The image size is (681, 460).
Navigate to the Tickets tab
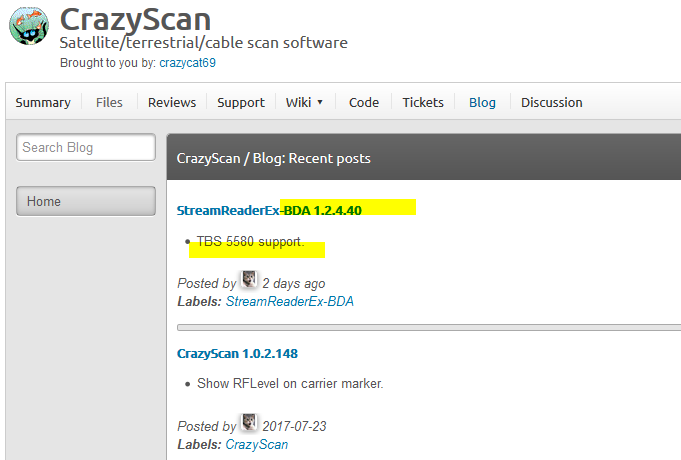[423, 102]
